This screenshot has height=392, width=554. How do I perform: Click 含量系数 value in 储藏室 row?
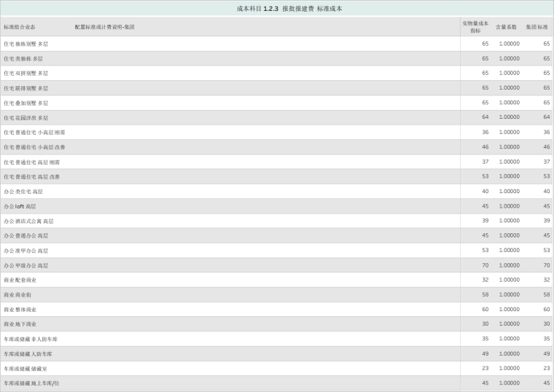(509, 369)
